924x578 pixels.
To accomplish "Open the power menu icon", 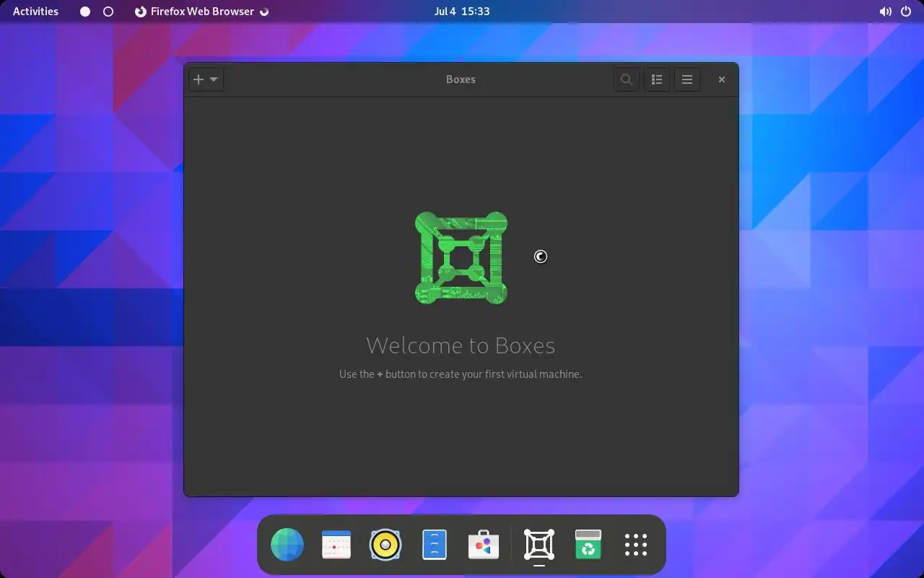I will (906, 12).
